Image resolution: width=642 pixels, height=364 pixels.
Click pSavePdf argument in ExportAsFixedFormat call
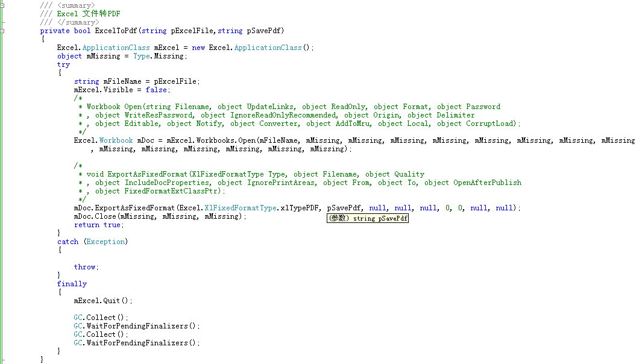click(344, 208)
